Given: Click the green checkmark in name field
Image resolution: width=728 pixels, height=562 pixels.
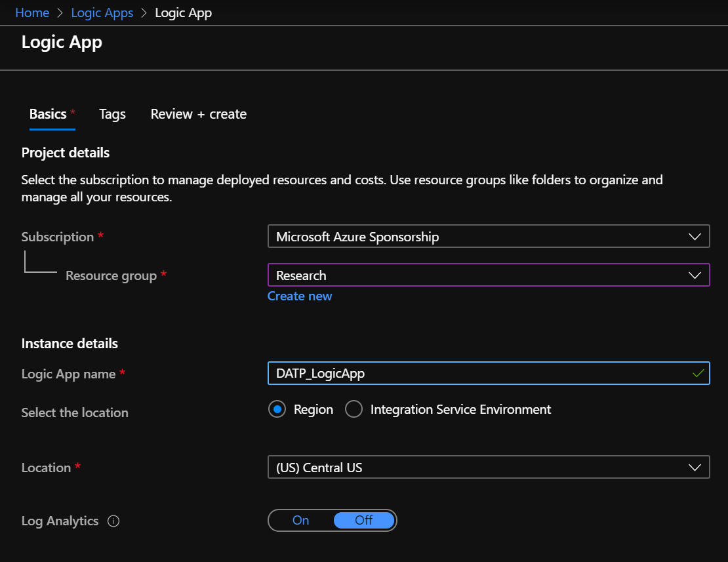Looking at the screenshot, I should (x=698, y=373).
